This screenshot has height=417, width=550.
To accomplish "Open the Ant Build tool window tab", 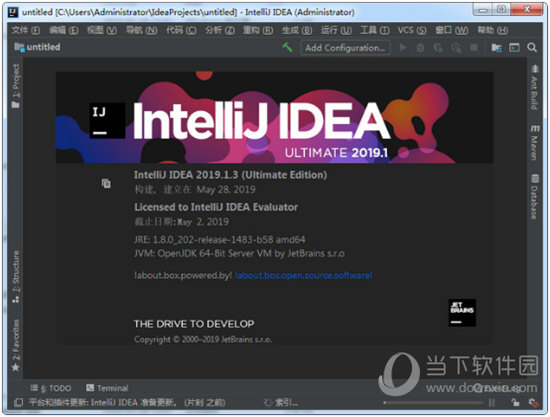I will pyautogui.click(x=534, y=87).
